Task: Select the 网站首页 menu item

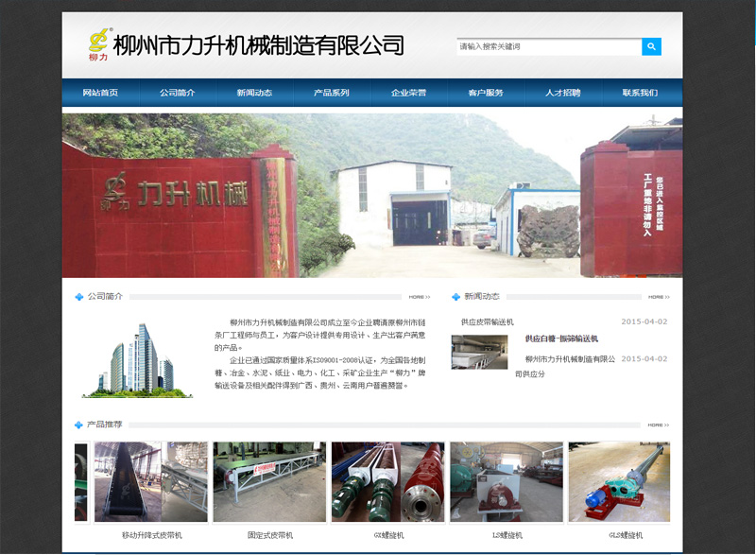Action: tap(98, 93)
